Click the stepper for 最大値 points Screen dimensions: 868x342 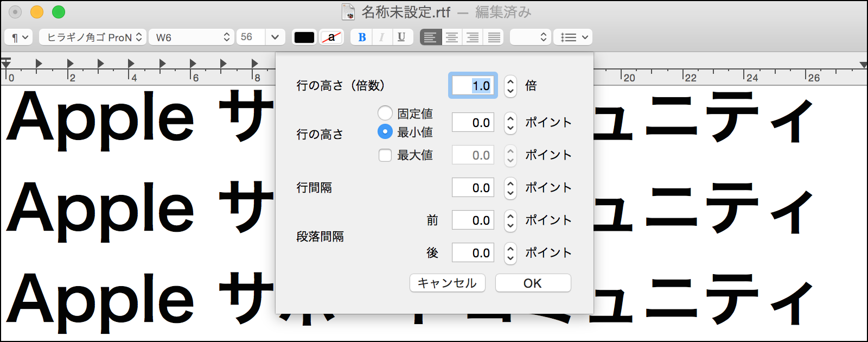click(510, 155)
